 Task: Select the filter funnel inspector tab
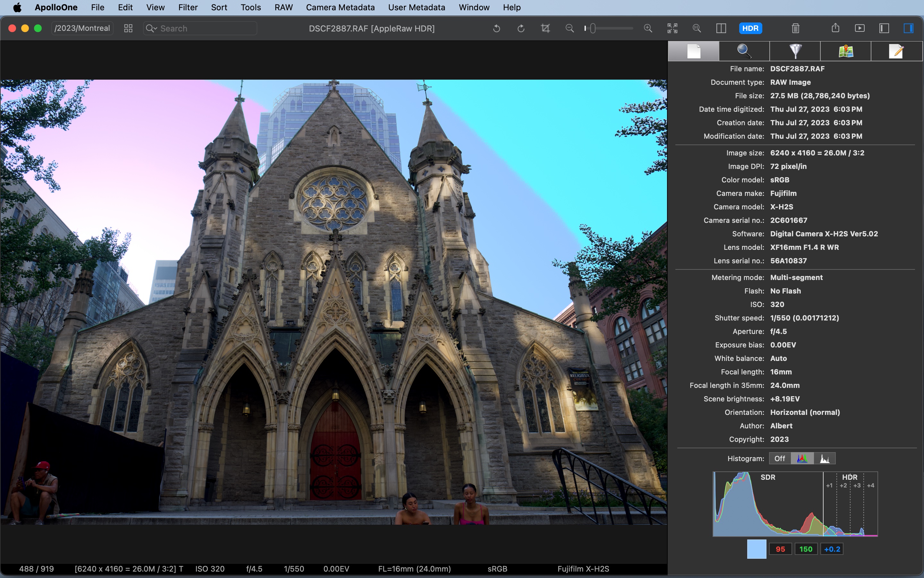(x=795, y=51)
